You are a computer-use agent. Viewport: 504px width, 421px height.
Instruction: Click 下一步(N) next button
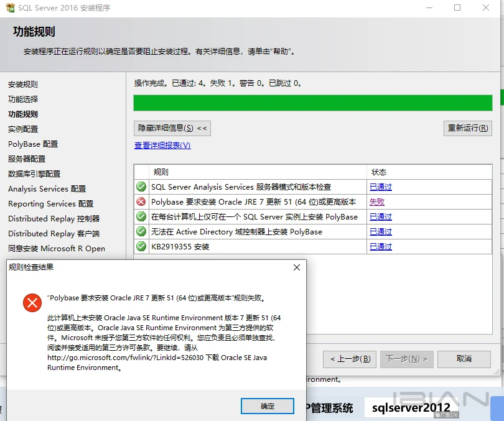click(406, 359)
